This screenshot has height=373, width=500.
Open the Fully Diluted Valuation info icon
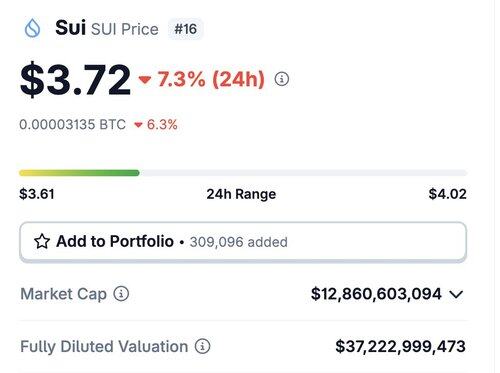click(202, 346)
